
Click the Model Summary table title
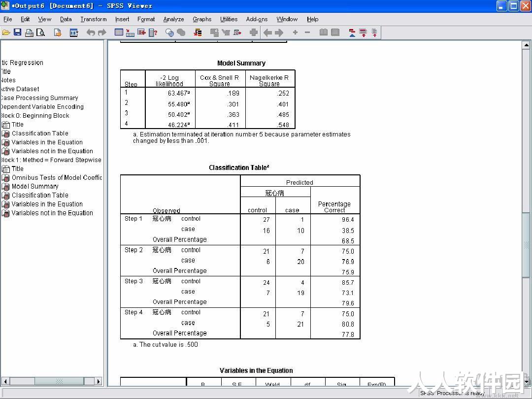click(x=241, y=63)
